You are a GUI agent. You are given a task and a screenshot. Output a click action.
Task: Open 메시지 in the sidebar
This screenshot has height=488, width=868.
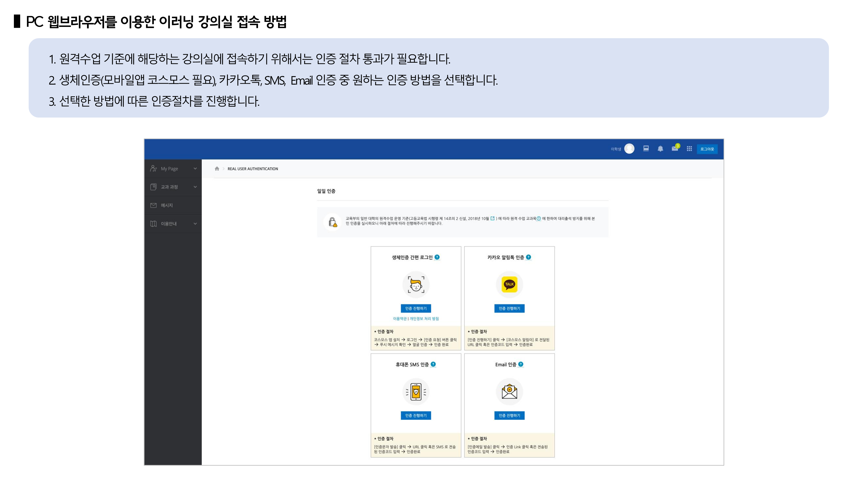click(166, 205)
